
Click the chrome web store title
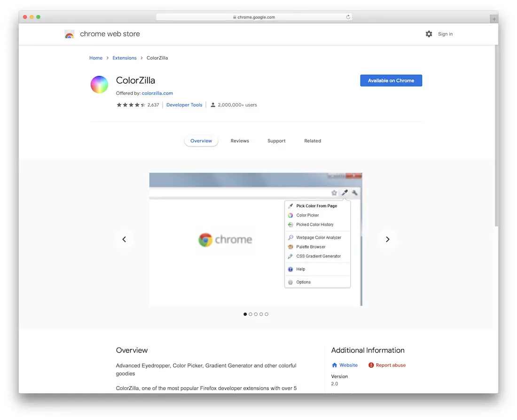110,34
